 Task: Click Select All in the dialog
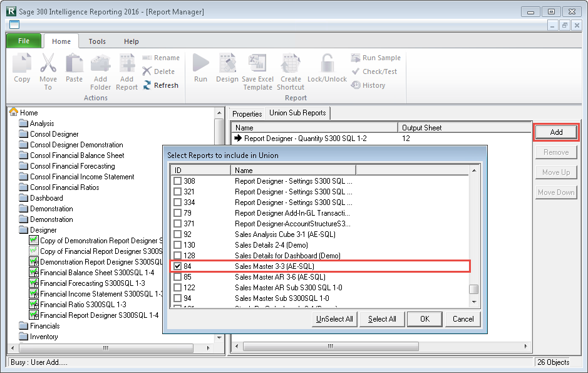(x=382, y=319)
